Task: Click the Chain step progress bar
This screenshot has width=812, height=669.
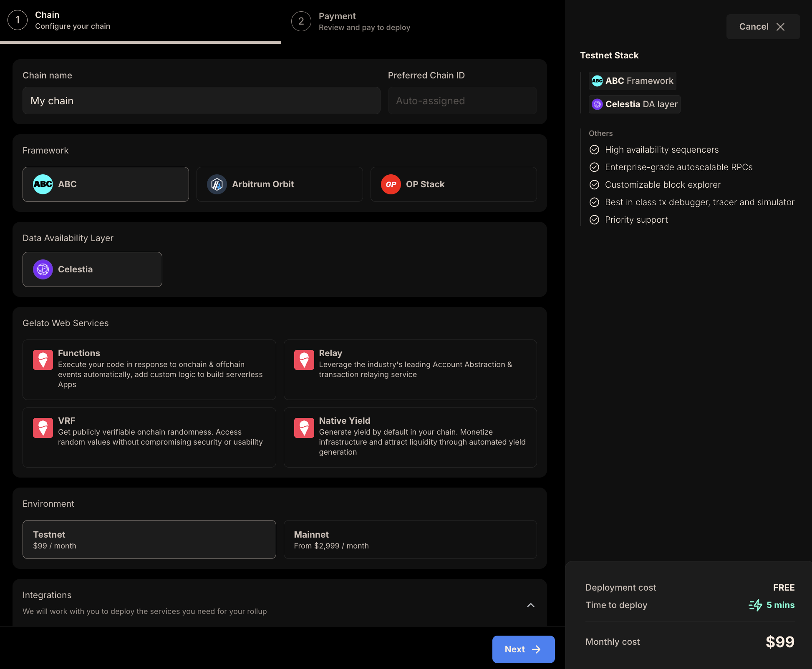Action: 141,42
